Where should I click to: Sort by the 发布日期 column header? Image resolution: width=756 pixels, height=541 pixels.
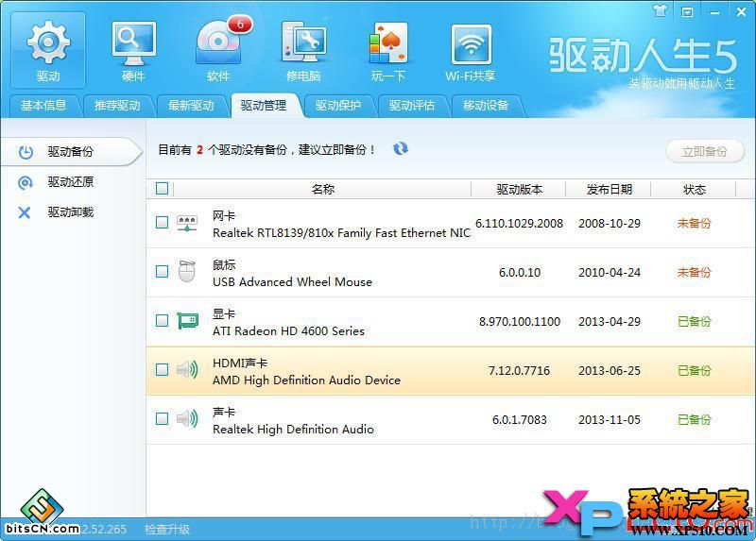609,190
